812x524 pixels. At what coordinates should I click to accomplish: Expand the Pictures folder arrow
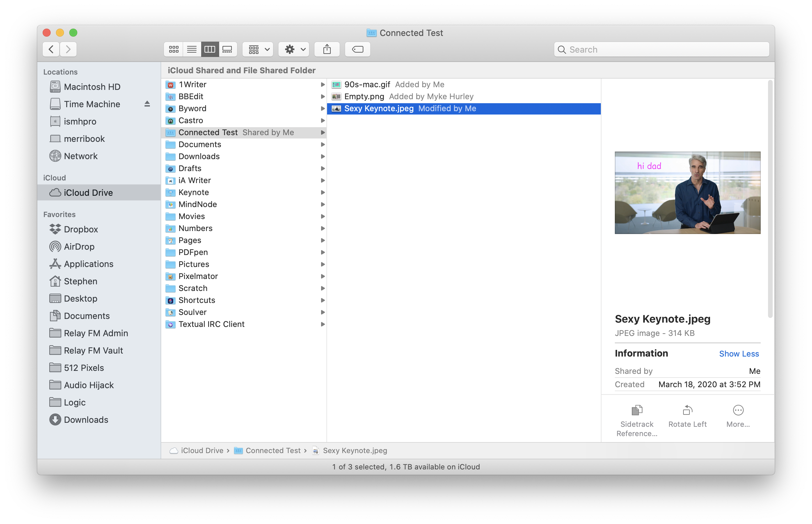tap(321, 264)
